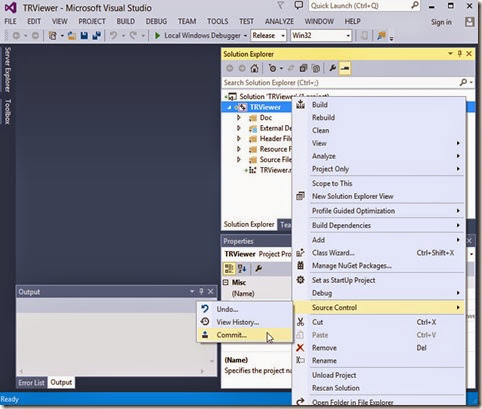Click Property Pages wrench in Properties panel
Screen dimensions: 482x409
(x=258, y=268)
